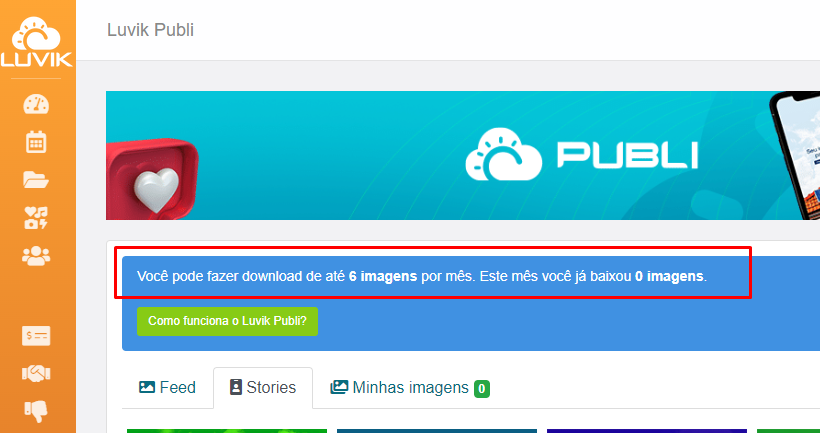Click the '0 imagens' bold text
Image resolution: width=820 pixels, height=433 pixels.
(x=669, y=277)
